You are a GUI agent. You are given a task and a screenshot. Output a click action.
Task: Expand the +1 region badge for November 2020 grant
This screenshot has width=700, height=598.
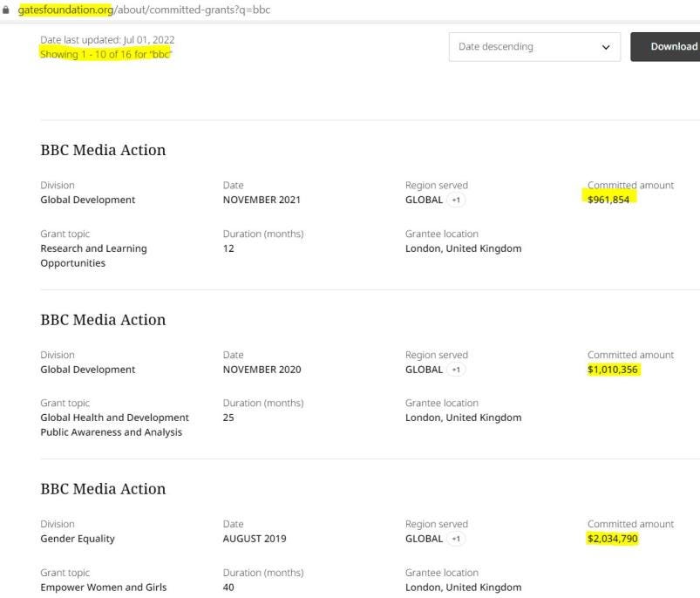point(456,370)
